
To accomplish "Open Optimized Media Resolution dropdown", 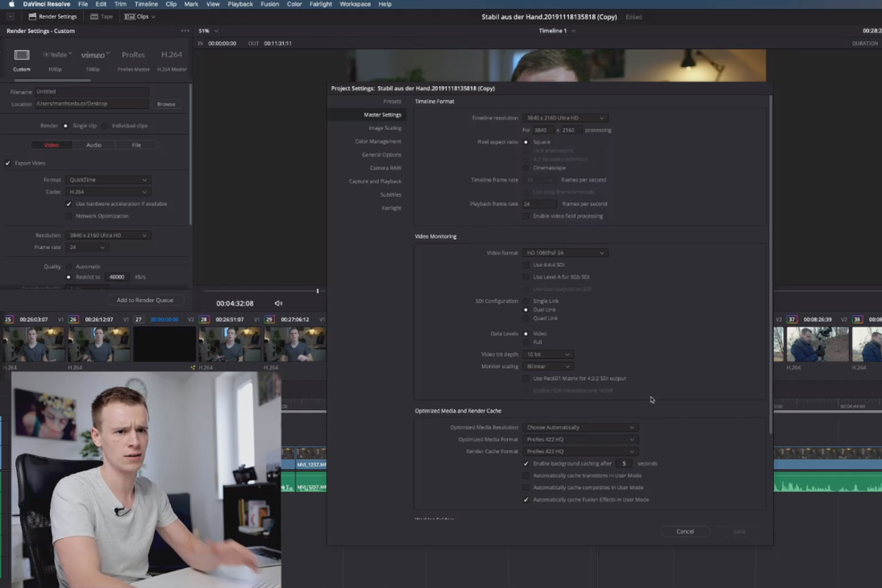I will pyautogui.click(x=580, y=427).
